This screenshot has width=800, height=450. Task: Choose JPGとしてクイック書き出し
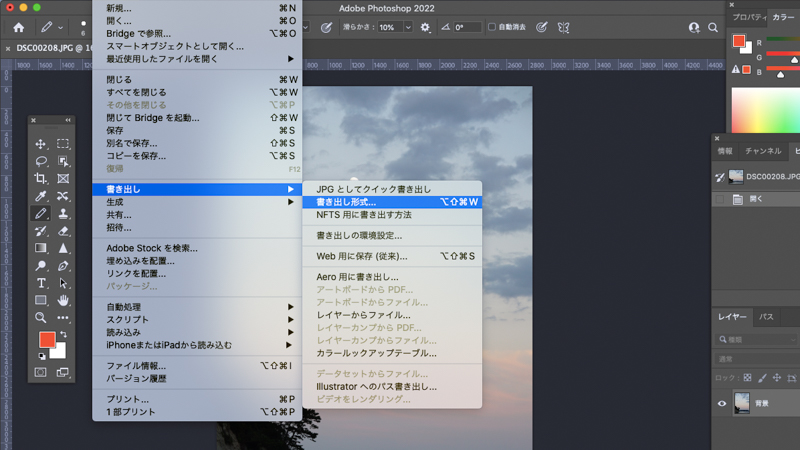(392, 189)
